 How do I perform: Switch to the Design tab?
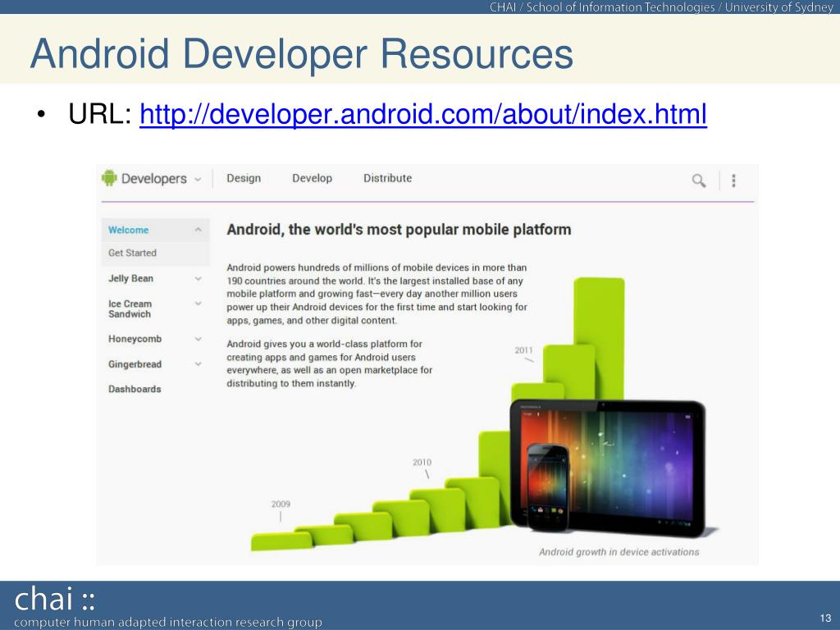coord(244,178)
